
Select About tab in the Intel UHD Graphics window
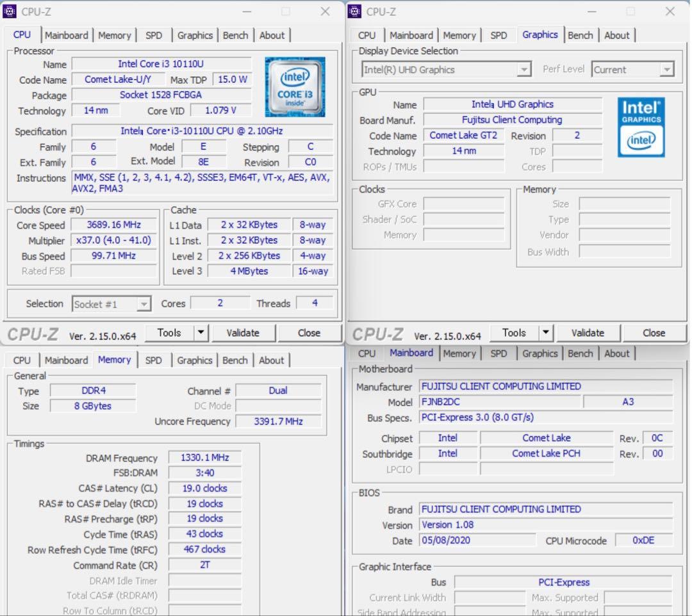[616, 35]
